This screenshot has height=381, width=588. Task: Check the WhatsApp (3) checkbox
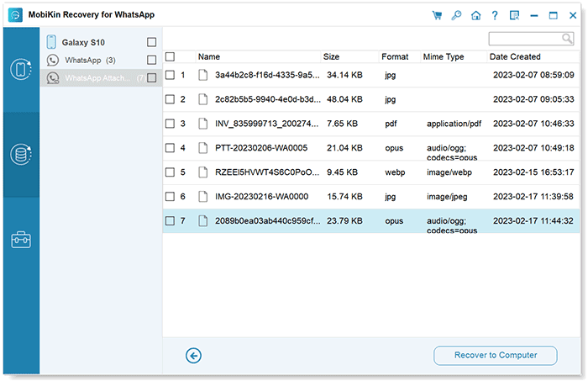(151, 60)
